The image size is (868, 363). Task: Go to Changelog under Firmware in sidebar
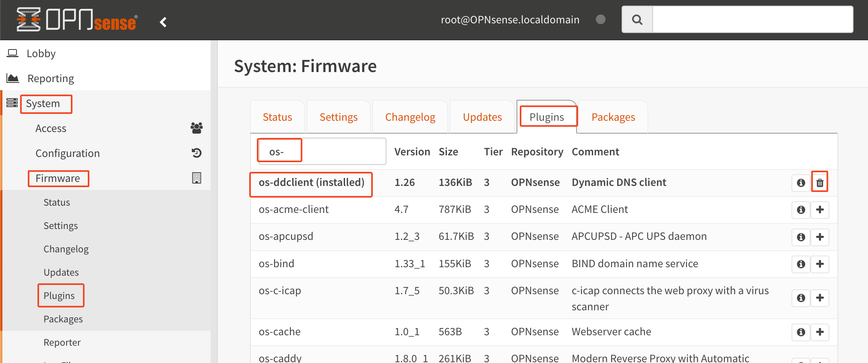point(66,249)
